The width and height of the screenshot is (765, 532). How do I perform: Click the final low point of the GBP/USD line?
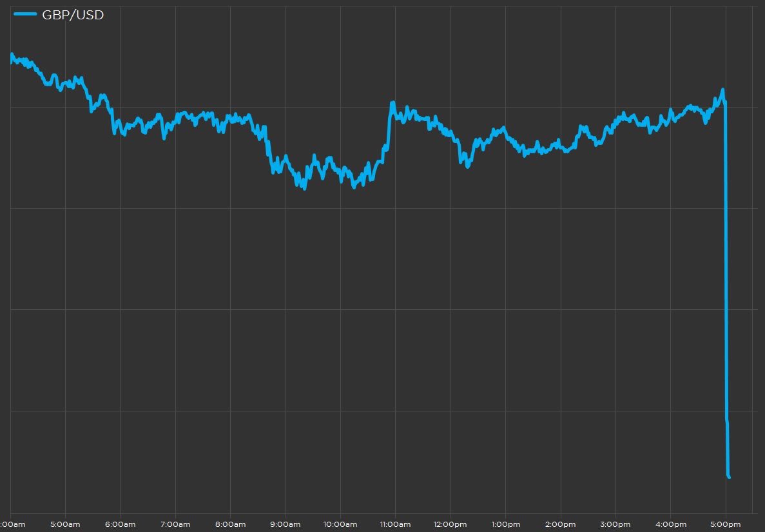pos(729,477)
